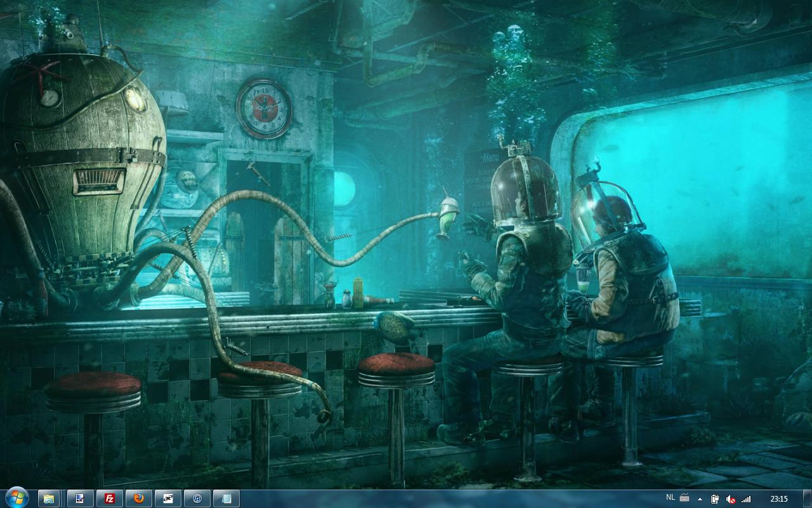Open the 23:15 taskbar clock
Viewport: 812px width, 508px height.
click(779, 499)
